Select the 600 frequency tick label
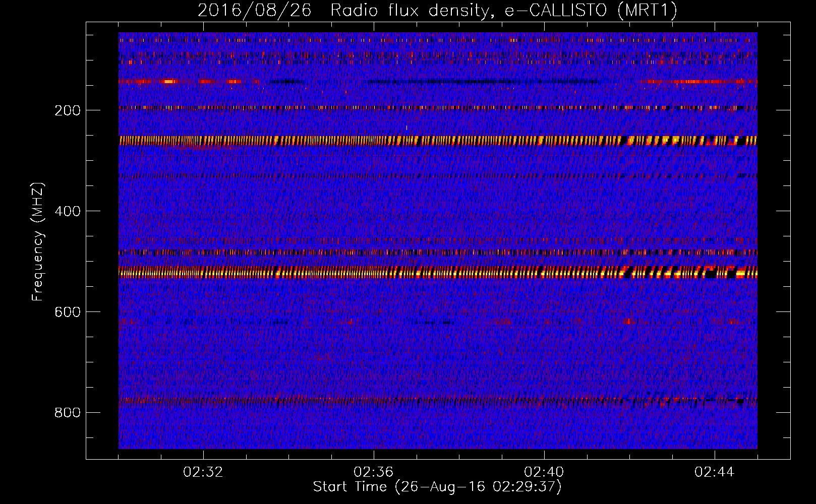 point(68,312)
